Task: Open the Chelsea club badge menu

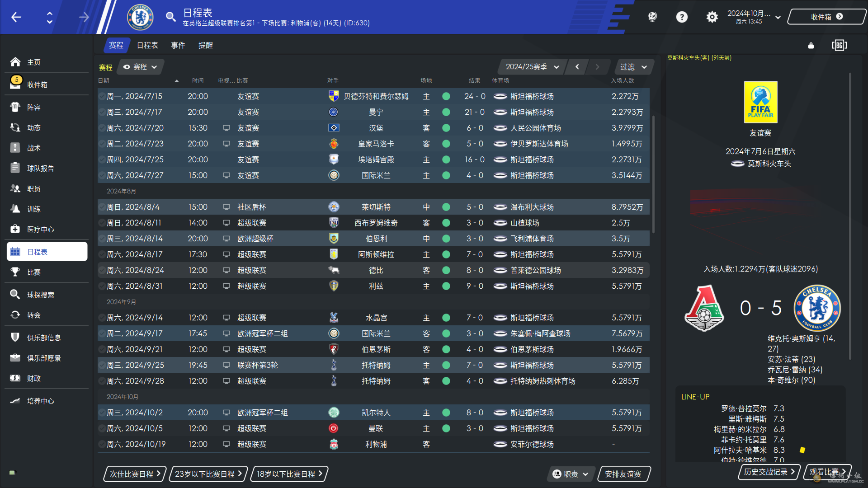Action: (140, 17)
